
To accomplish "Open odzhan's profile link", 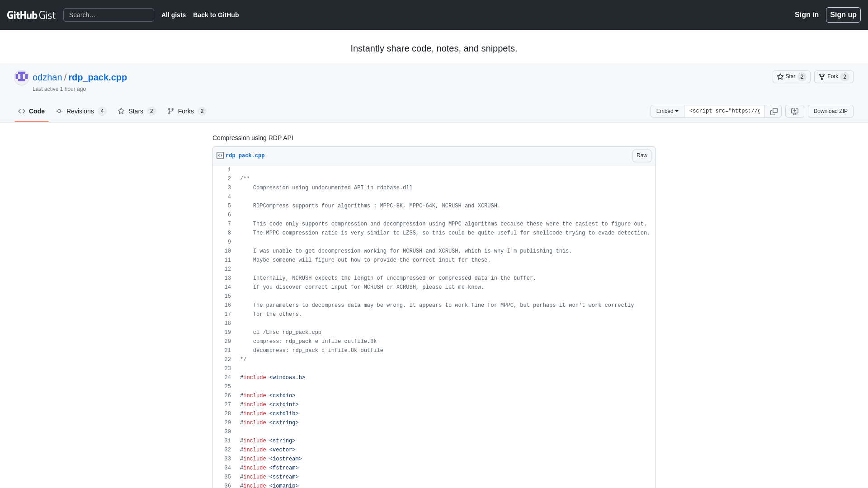I will [x=47, y=77].
